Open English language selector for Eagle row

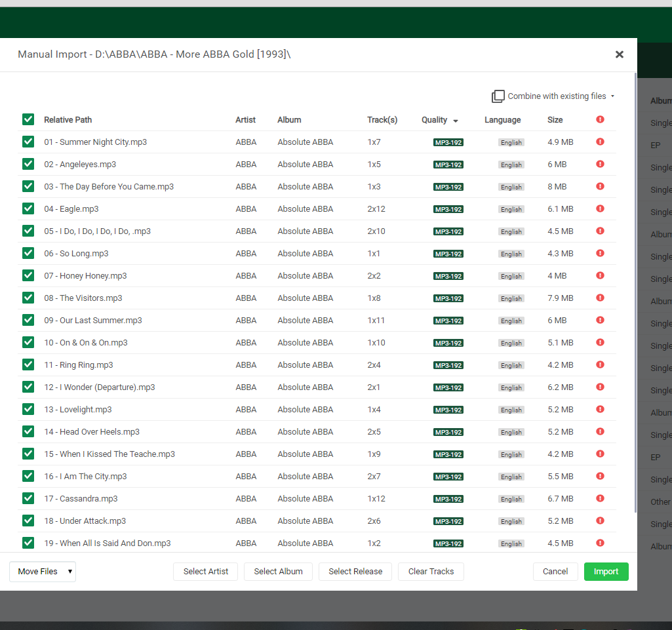click(511, 209)
